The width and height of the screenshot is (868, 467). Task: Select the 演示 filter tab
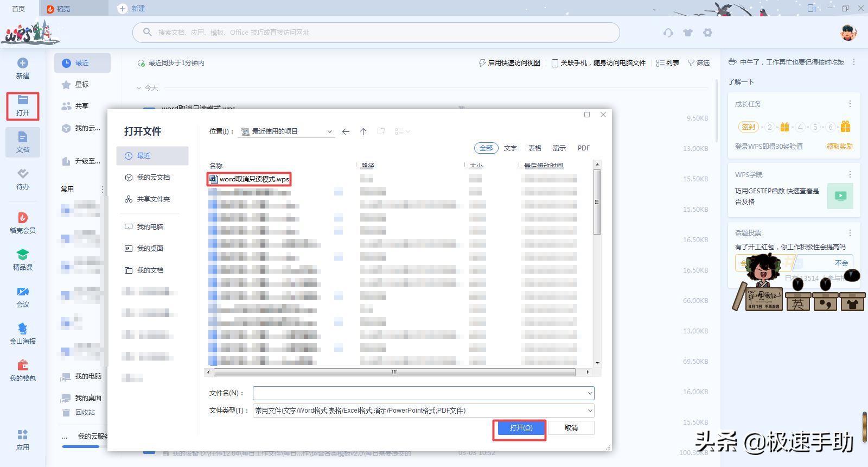point(559,148)
